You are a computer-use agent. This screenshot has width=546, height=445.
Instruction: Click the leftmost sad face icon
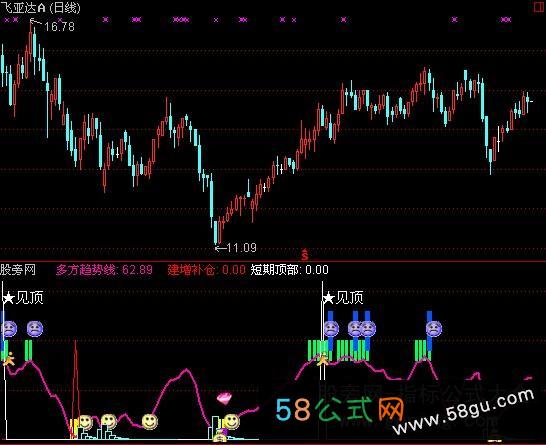coord(9,329)
